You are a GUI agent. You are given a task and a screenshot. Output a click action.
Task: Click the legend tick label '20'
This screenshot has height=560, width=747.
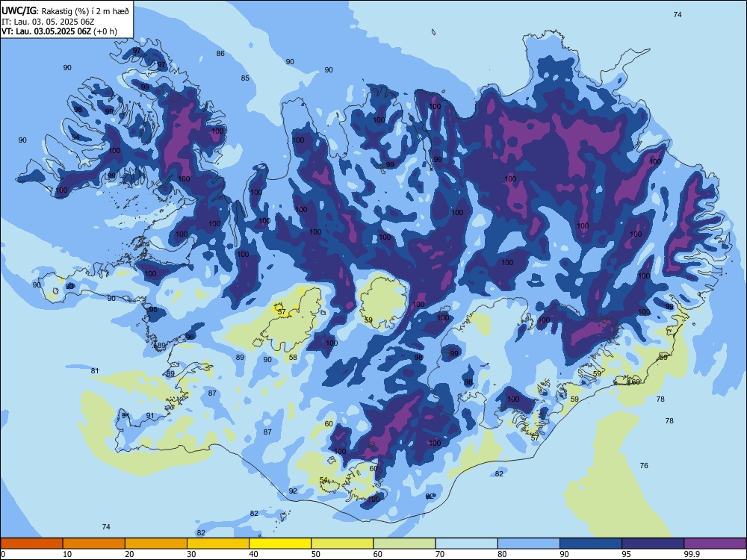pyautogui.click(x=129, y=554)
